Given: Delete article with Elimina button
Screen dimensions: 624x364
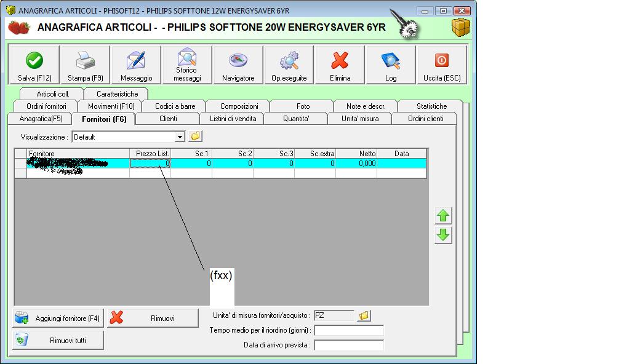Looking at the screenshot, I should tap(340, 65).
